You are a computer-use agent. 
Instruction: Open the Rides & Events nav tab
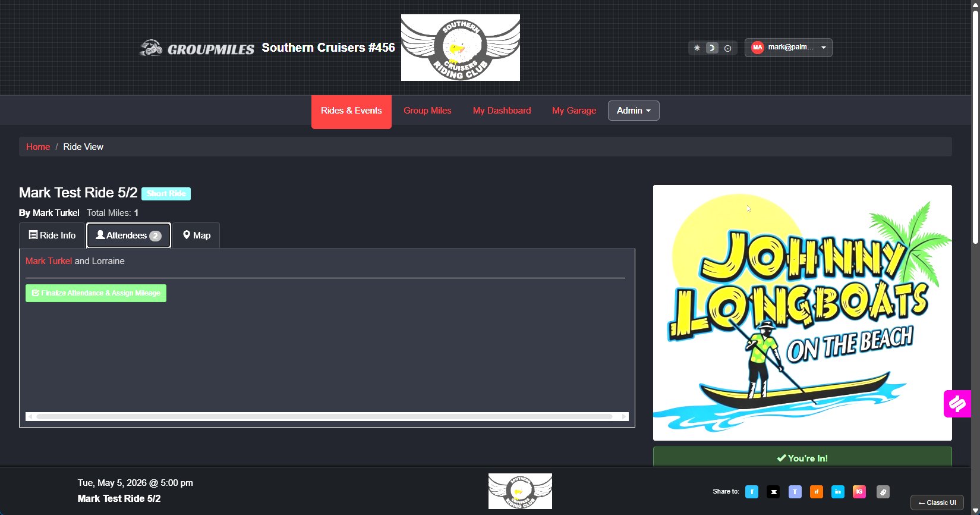[x=351, y=111]
